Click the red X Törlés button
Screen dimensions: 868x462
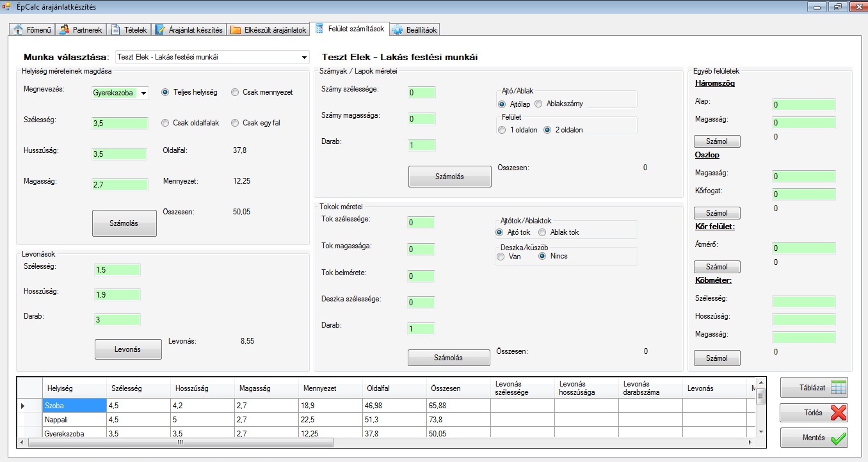(814, 413)
